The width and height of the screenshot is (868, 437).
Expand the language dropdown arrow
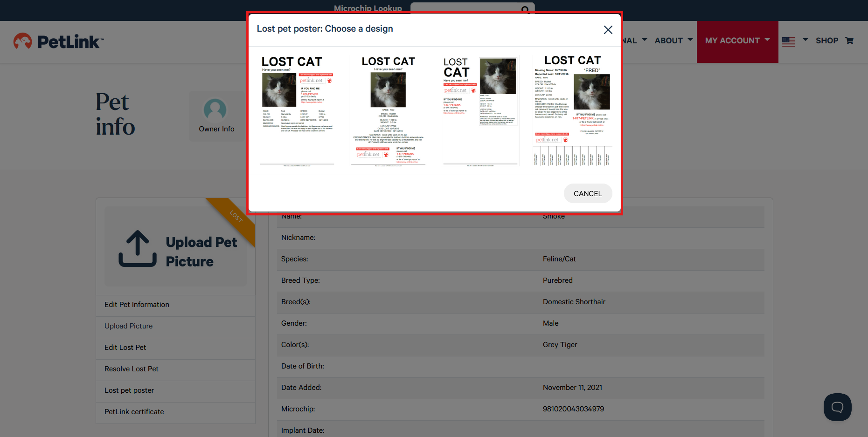tap(805, 40)
